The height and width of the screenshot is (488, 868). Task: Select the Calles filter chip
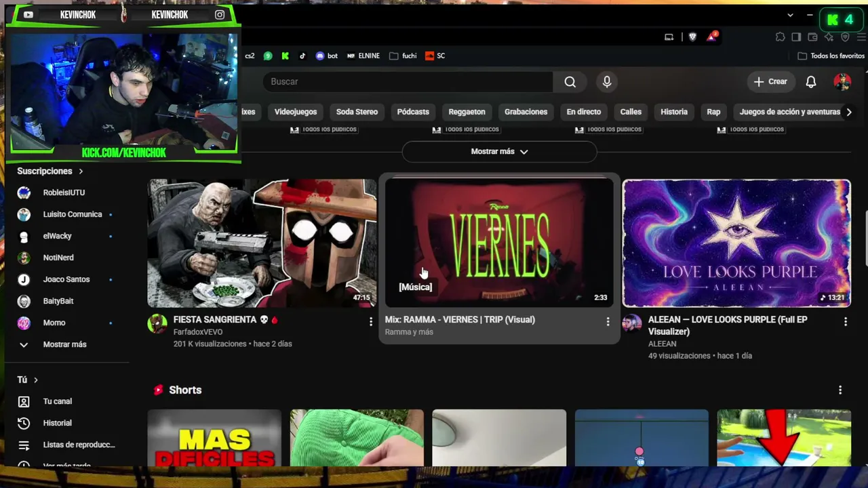pyautogui.click(x=631, y=112)
